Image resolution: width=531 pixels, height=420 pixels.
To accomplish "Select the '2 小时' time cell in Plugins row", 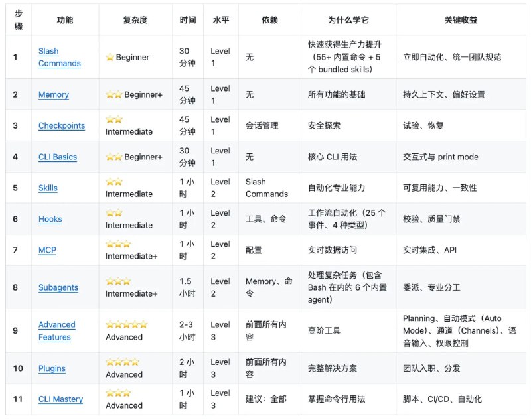I will pyautogui.click(x=187, y=368).
